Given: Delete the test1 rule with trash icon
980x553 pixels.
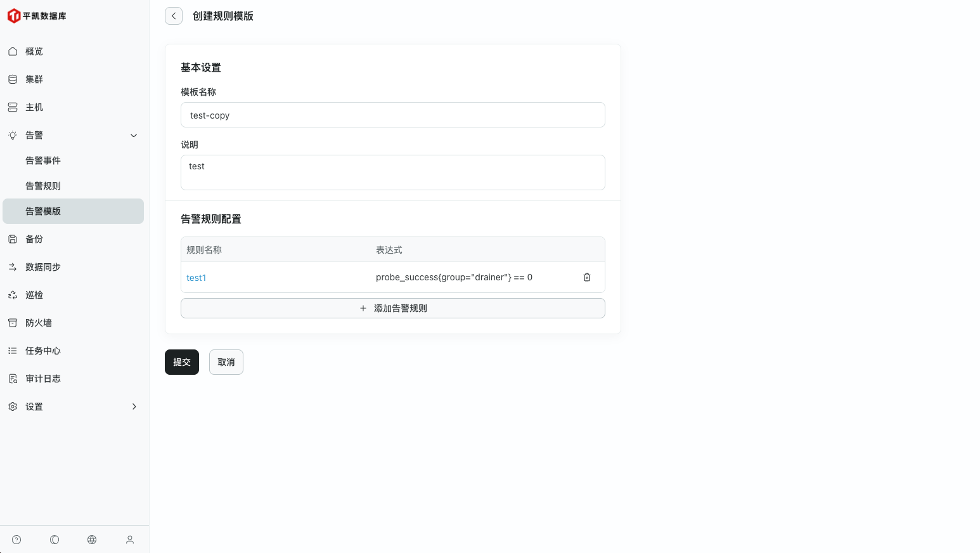Looking at the screenshot, I should point(587,277).
